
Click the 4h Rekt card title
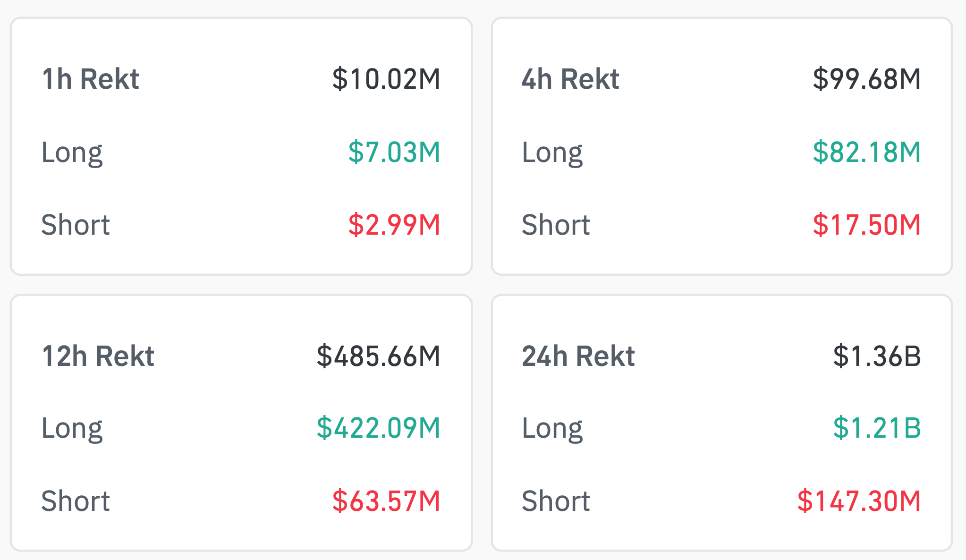pyautogui.click(x=570, y=79)
